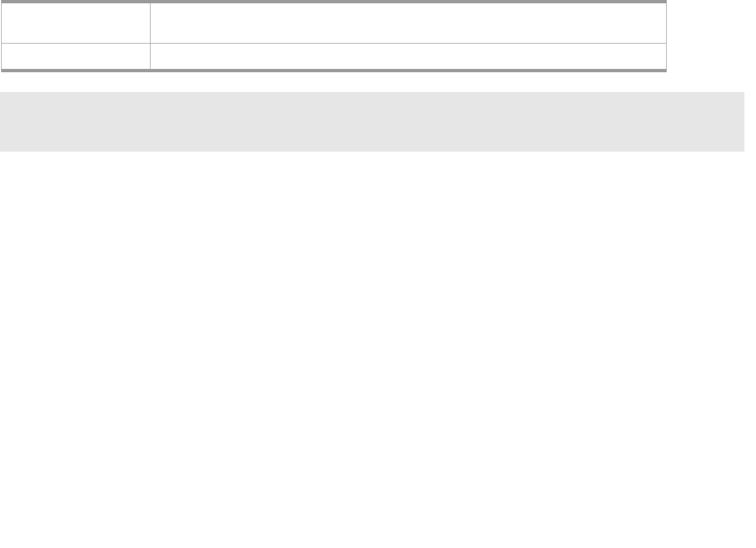This screenshot has width=756, height=548.
Task: Click the empty top-left table cell
Action: pos(76,23)
